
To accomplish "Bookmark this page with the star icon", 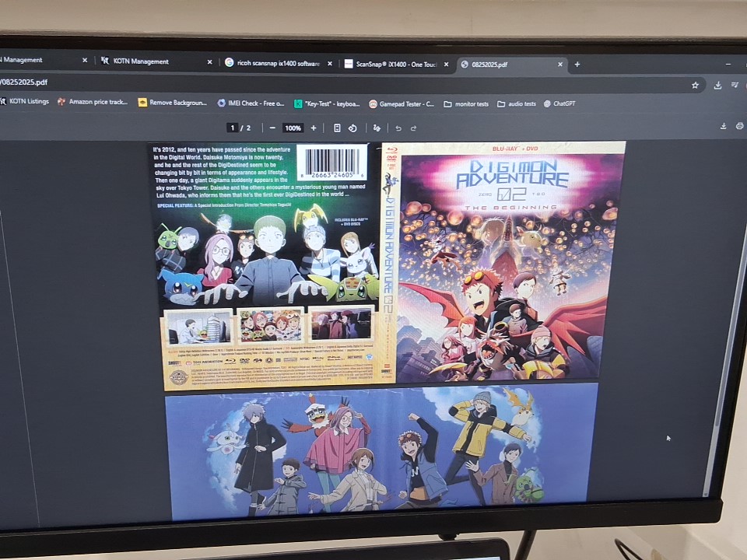I will tap(695, 86).
